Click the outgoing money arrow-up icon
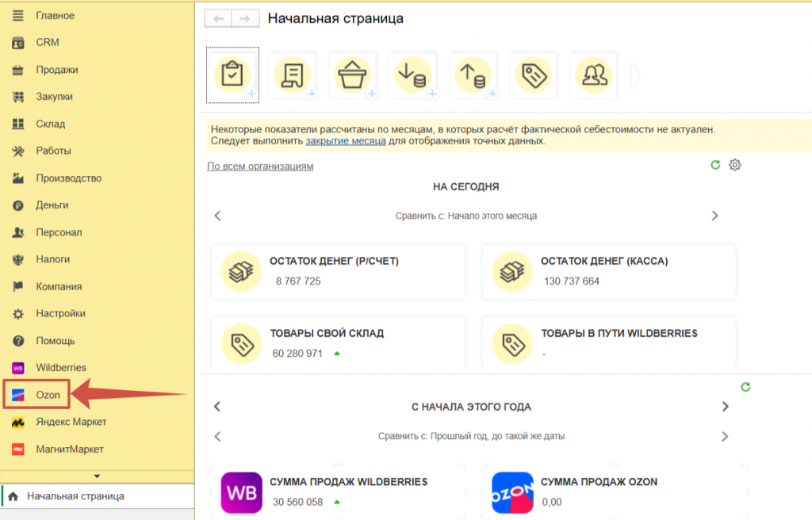The image size is (812, 520). 473,75
